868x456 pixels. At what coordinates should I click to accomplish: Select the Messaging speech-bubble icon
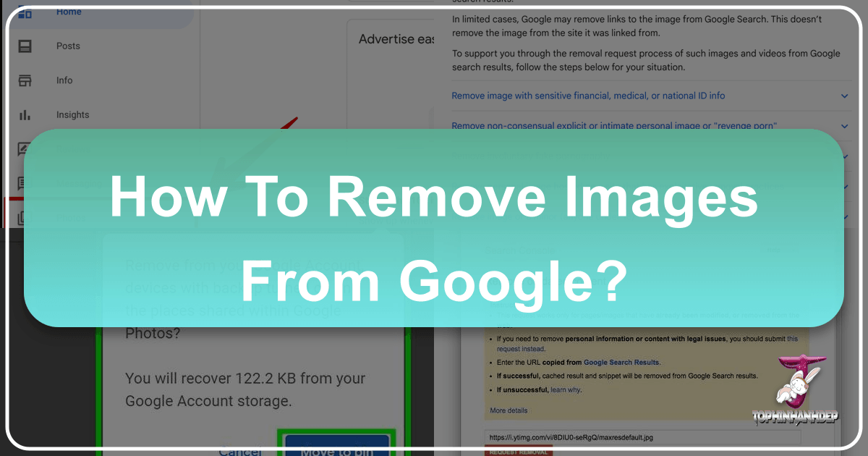point(22,183)
